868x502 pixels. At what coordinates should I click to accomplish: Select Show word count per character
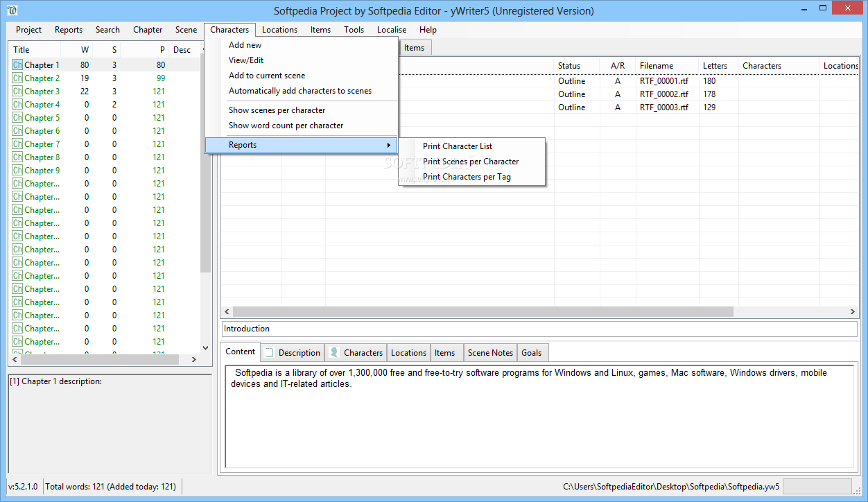click(x=302, y=125)
